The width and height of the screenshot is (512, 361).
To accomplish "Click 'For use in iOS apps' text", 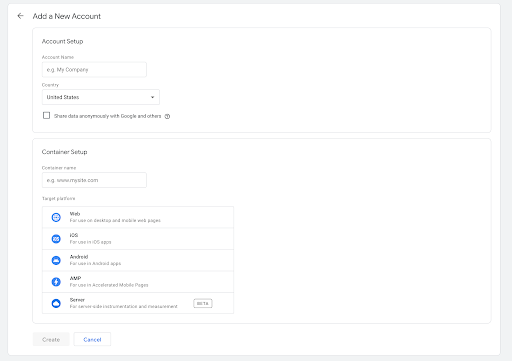I will pos(90,242).
